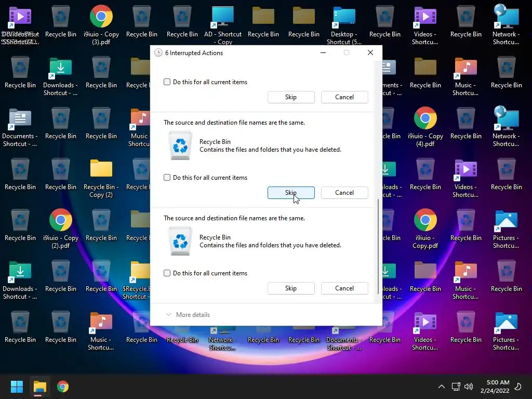The image size is (532, 399).
Task: Click the highlighted Skip button in the middle section
Action: pyautogui.click(x=291, y=193)
